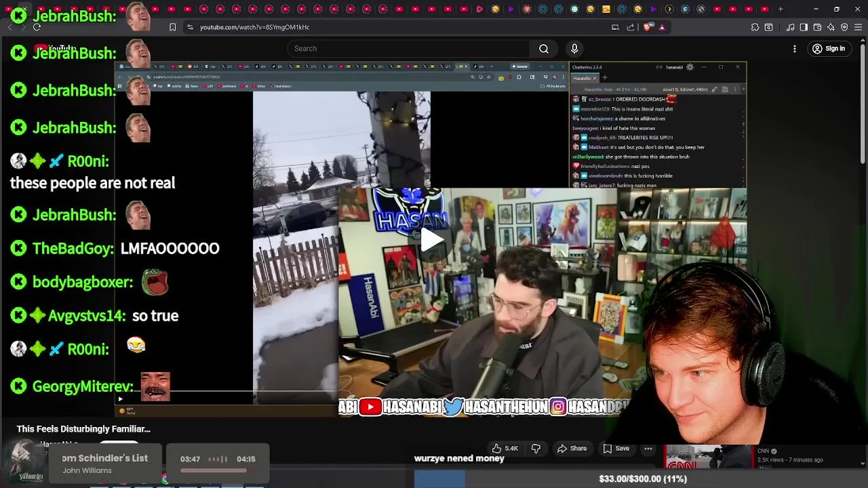Click the Sign in button
This screenshot has width=868, height=488.
coord(829,49)
